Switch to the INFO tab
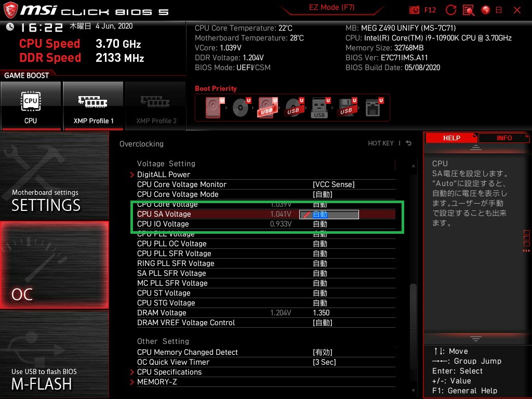This screenshot has width=532, height=399. [504, 138]
